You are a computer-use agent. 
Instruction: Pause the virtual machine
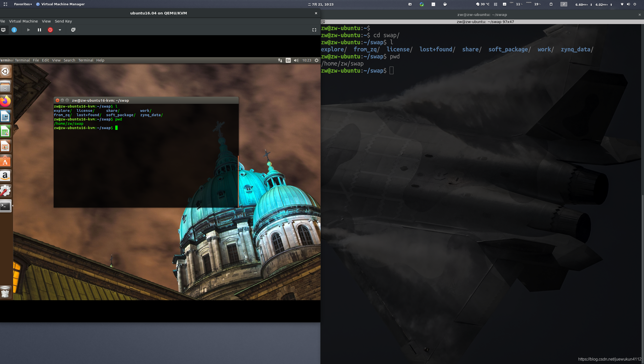[x=39, y=30]
